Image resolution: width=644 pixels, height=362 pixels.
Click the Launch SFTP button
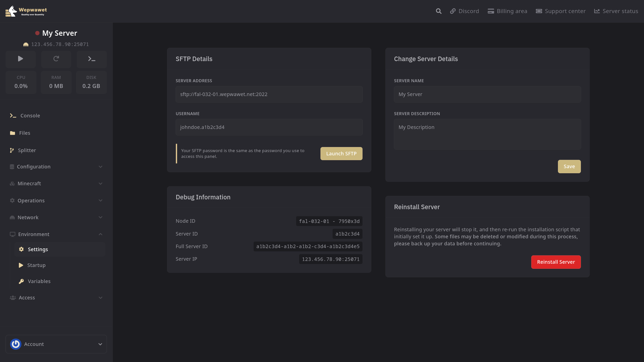(341, 154)
